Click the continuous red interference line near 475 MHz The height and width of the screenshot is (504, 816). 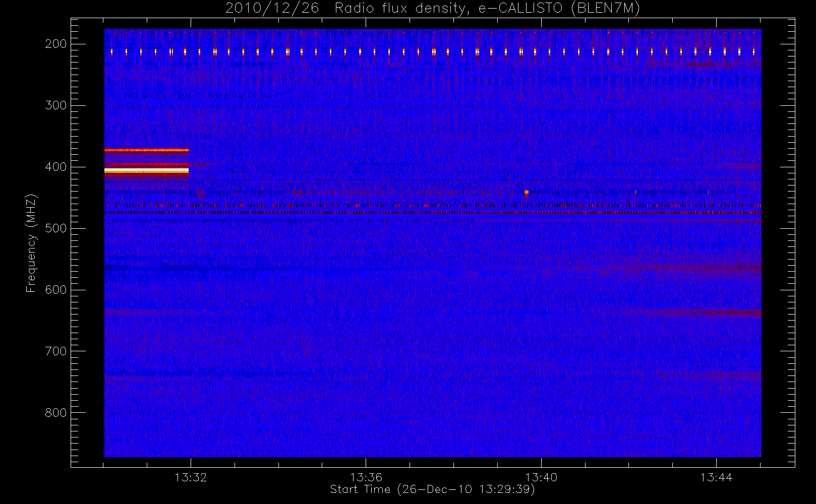tap(433, 213)
